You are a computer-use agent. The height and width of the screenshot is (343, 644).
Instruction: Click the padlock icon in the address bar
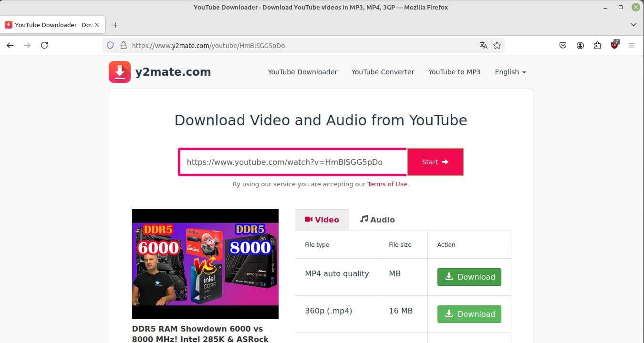pos(124,45)
